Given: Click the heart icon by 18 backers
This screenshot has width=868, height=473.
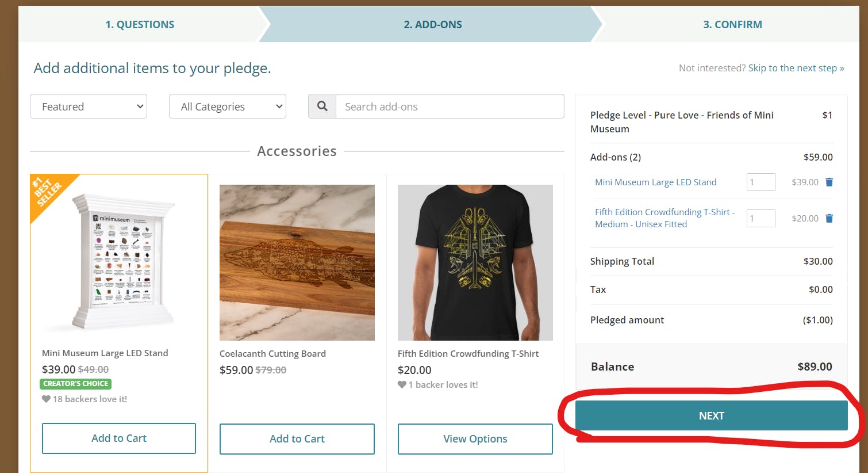Looking at the screenshot, I should point(46,399).
